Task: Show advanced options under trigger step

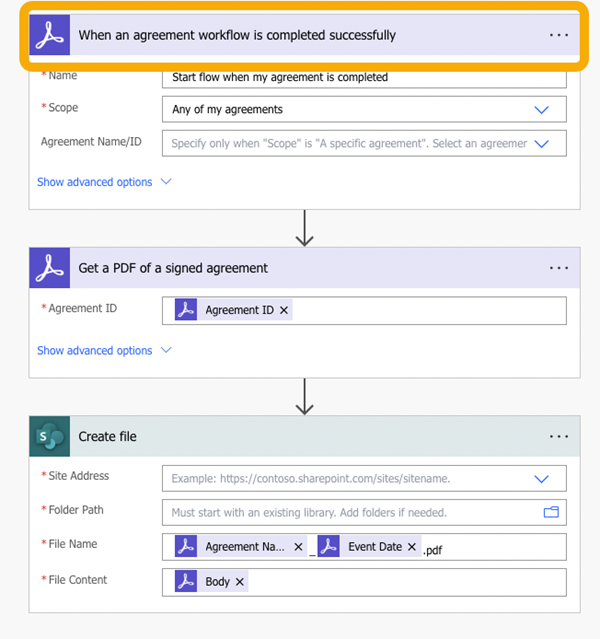Action: 104,182
